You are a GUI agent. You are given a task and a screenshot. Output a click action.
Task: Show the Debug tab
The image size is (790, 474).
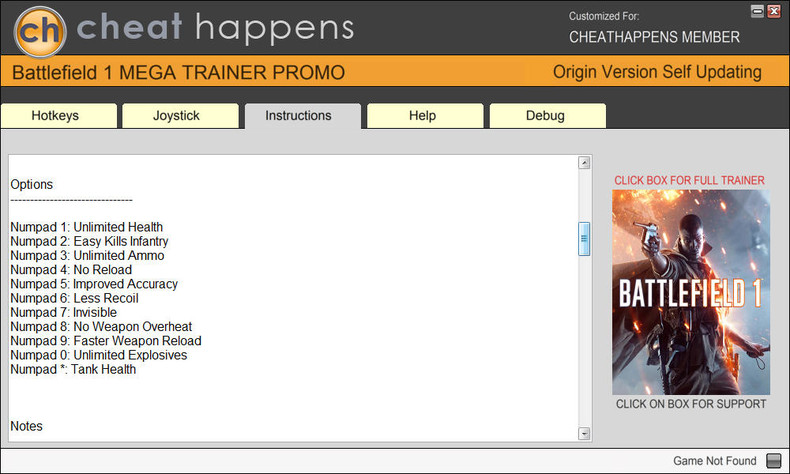point(545,116)
